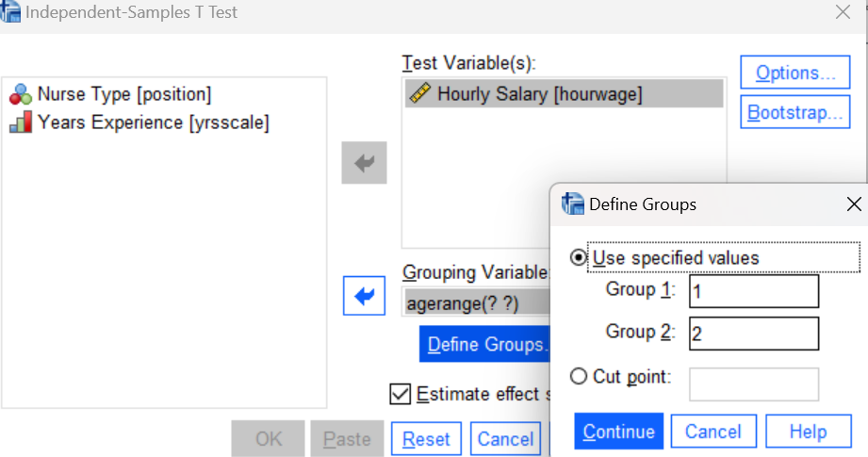Viewport: 868px width, 457px height.
Task: Uncheck the Estimate effect sizes checkbox
Action: click(x=401, y=394)
